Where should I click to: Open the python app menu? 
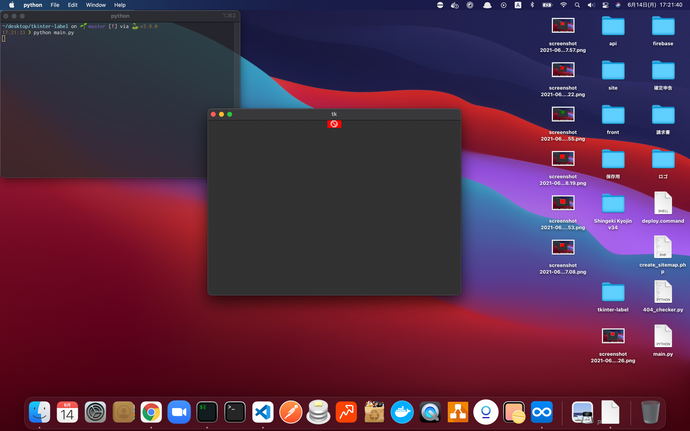pyautogui.click(x=33, y=5)
